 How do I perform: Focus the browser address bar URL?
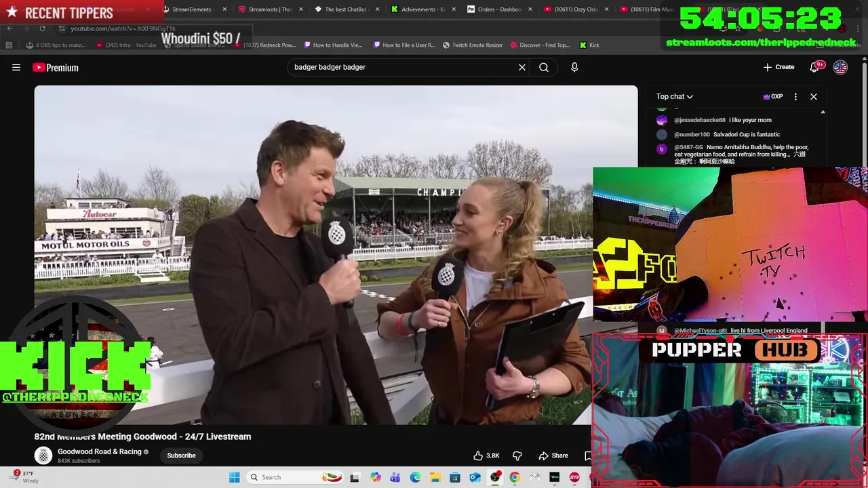pyautogui.click(x=123, y=28)
